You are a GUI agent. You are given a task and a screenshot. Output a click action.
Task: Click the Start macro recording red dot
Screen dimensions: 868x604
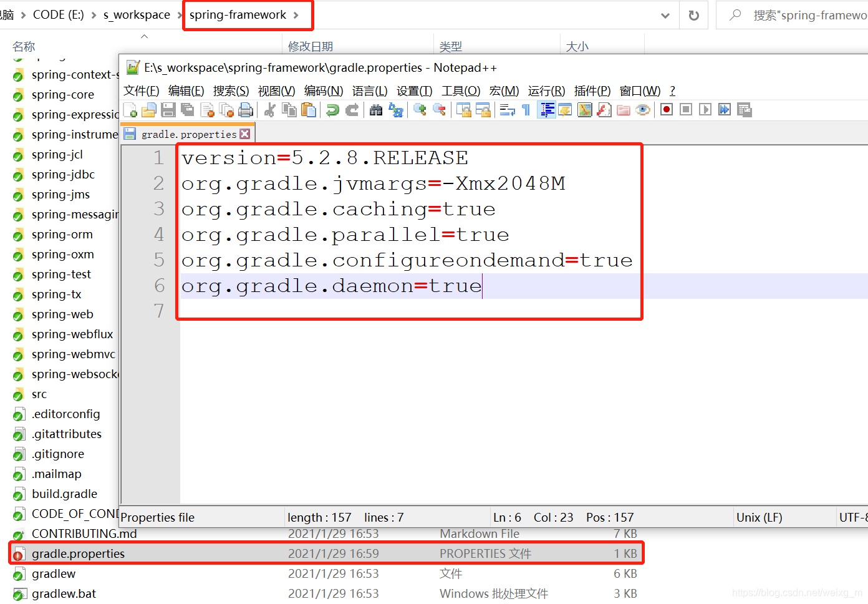click(667, 110)
